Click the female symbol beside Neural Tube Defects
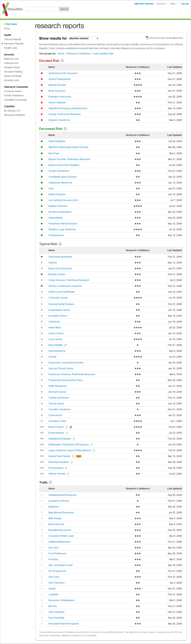 click(x=73, y=456)
